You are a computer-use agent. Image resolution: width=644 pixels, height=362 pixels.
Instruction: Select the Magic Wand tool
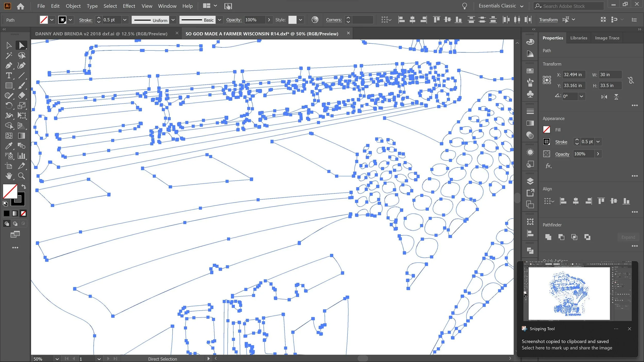pos(9,56)
